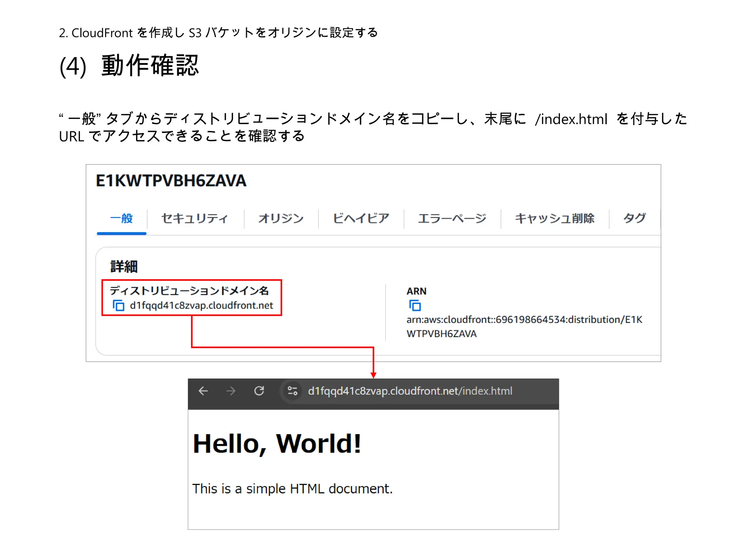Switch to the ビヘイビア tab
Viewport: 747px width, 560px height.
pos(361,218)
